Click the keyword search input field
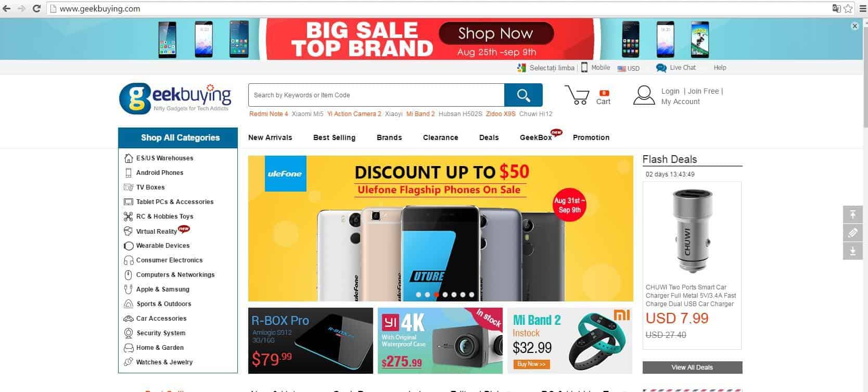Image resolution: width=868 pixels, height=392 pixels. (376, 95)
